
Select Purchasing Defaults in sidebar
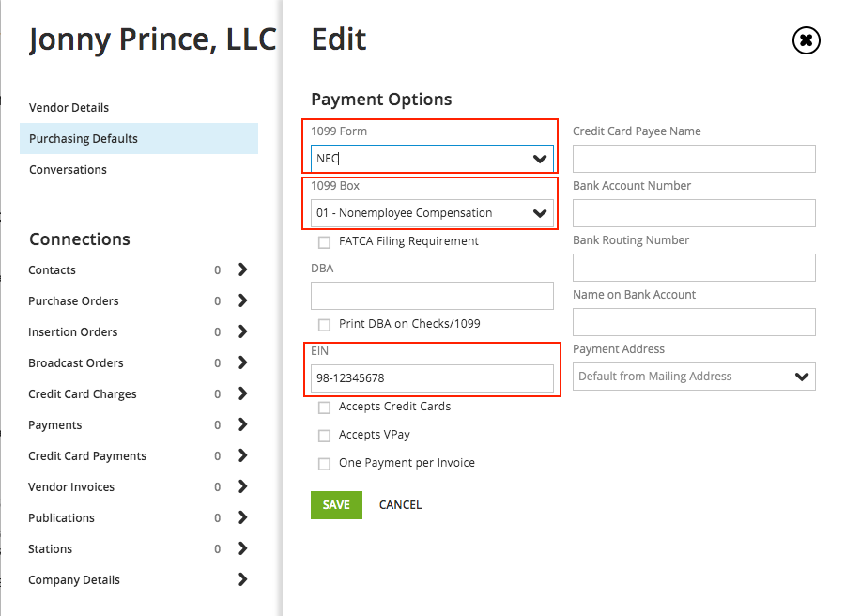(139, 138)
